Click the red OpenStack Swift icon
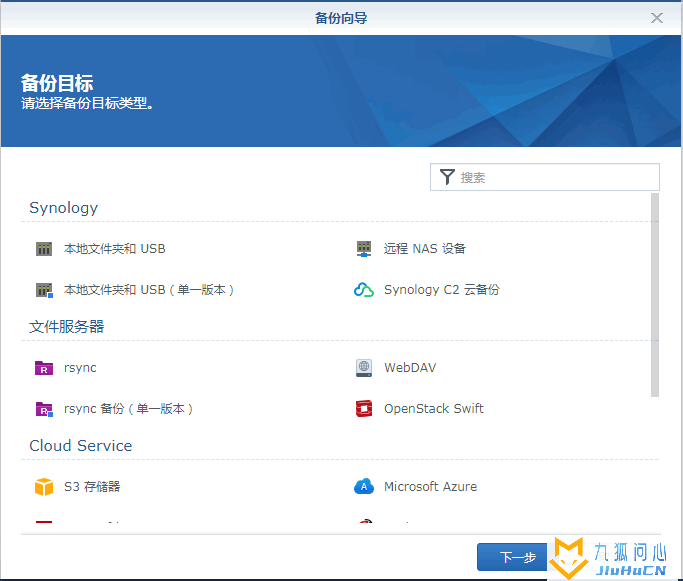 pyautogui.click(x=364, y=409)
